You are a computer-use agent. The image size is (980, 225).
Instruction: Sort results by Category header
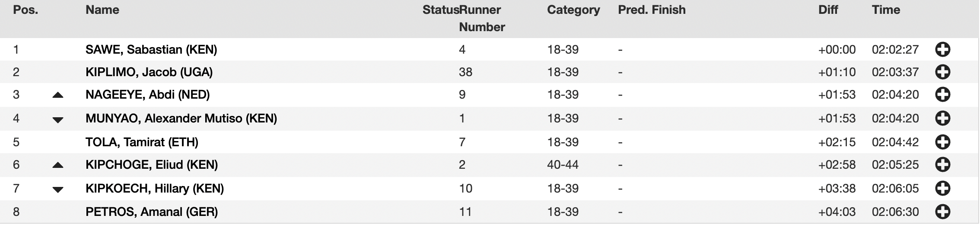(x=573, y=10)
